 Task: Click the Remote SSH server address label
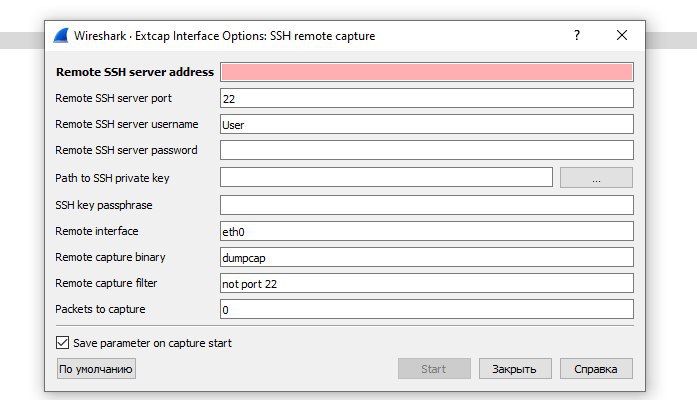pyautogui.click(x=135, y=72)
